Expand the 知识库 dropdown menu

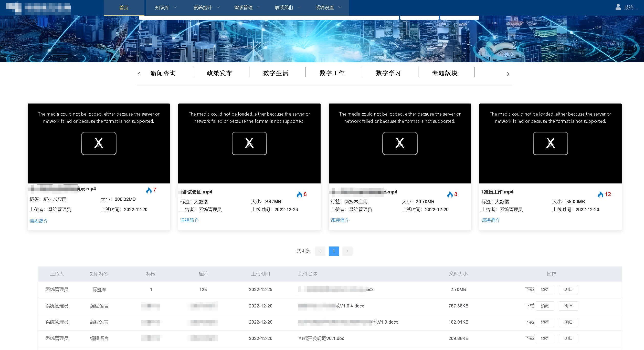(x=166, y=8)
